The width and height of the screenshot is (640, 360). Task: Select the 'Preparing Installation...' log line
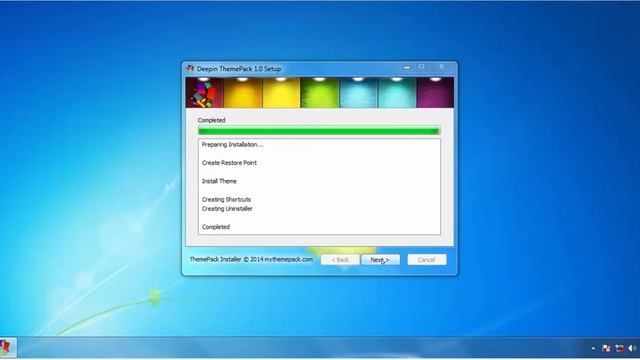pyautogui.click(x=232, y=144)
